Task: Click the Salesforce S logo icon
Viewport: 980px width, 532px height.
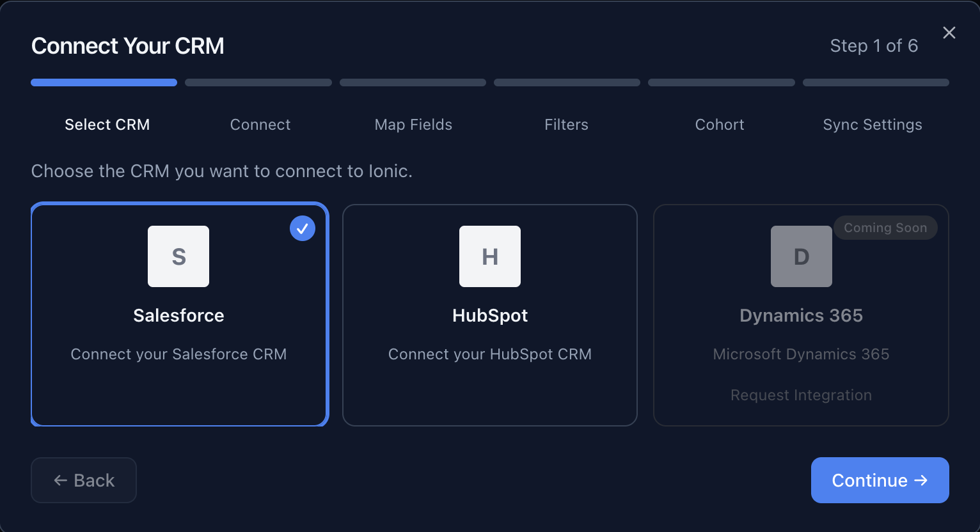Action: tap(178, 256)
